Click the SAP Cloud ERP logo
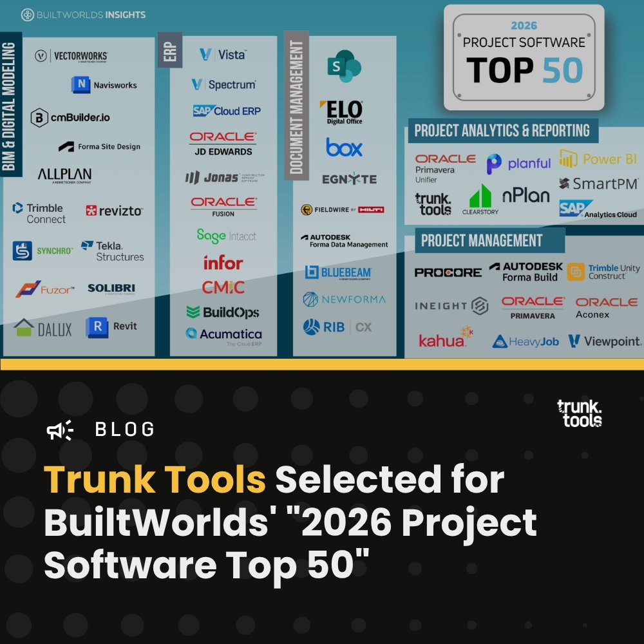This screenshot has height=644, width=644. tap(227, 111)
